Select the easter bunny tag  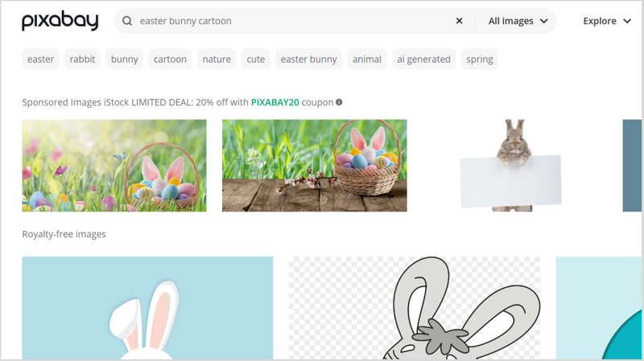click(308, 59)
